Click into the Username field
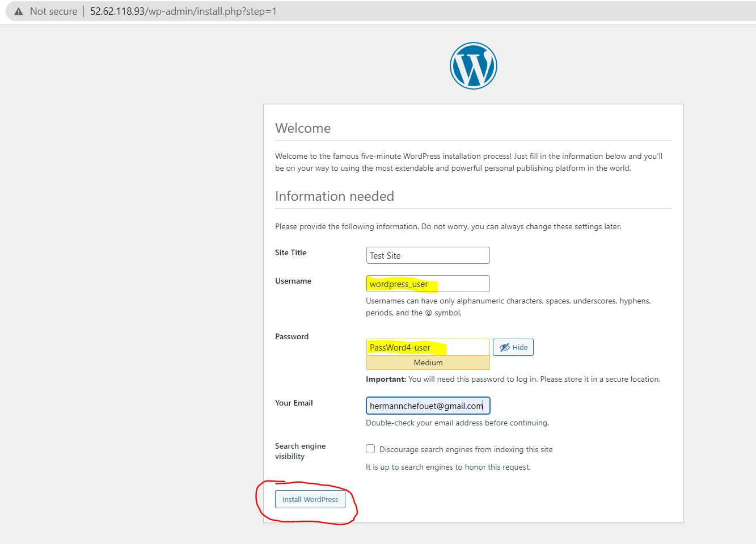This screenshot has width=756, height=544. click(428, 284)
